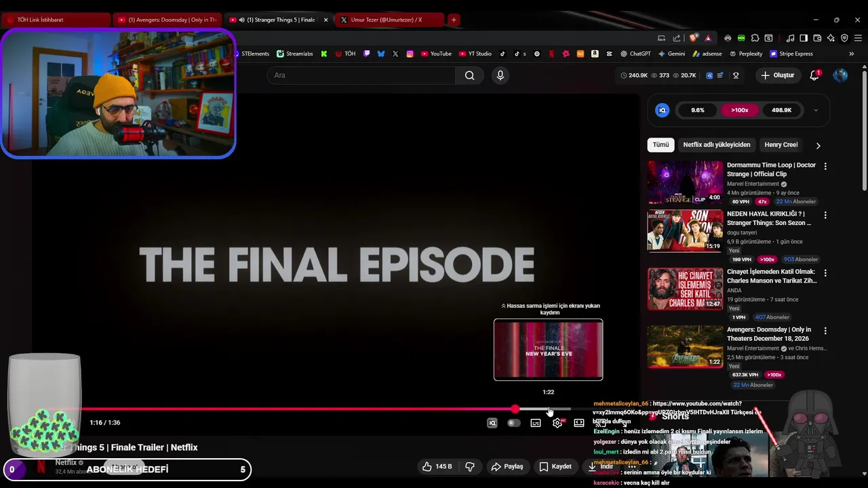The width and height of the screenshot is (868, 488).
Task: Open more actions three-dot button under video
Action: (x=632, y=466)
